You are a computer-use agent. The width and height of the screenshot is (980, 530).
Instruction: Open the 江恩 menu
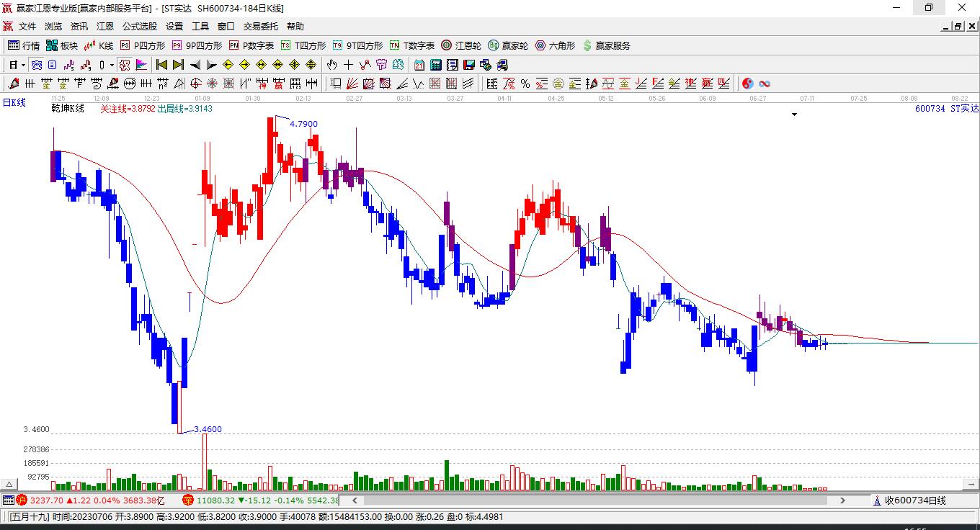point(105,27)
